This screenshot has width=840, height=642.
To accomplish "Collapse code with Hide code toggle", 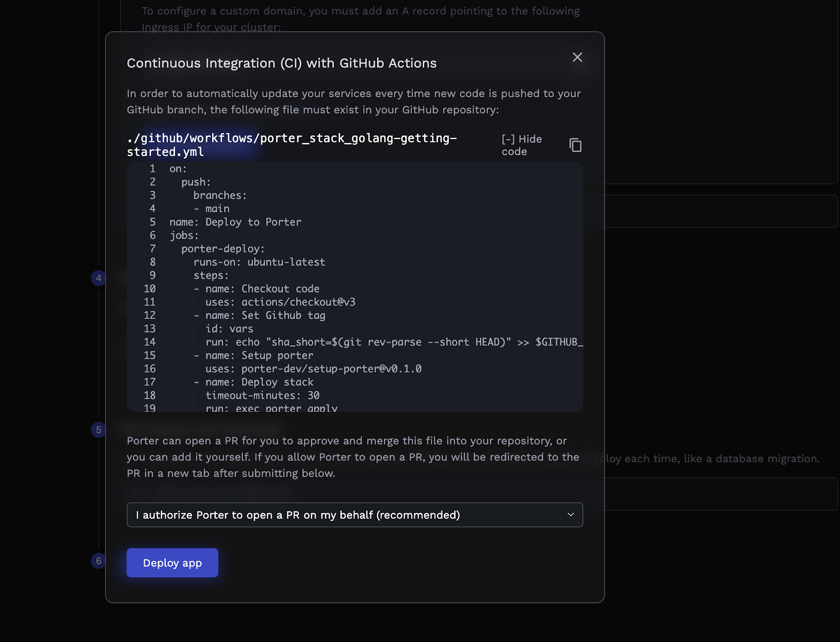I will pyautogui.click(x=522, y=145).
